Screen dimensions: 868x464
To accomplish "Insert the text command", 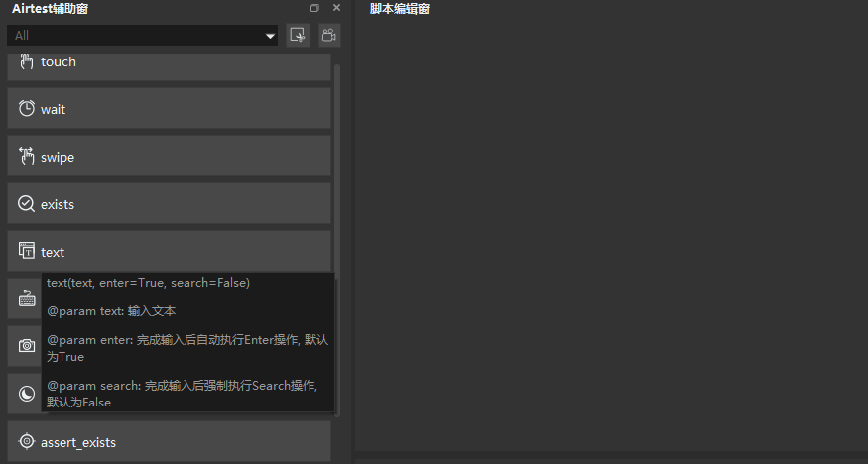I will click(169, 251).
